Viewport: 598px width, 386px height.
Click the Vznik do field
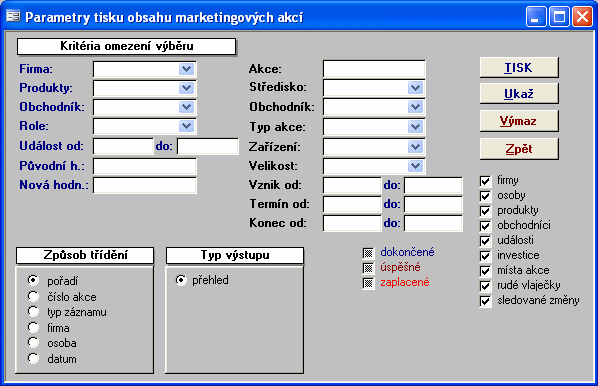[x=433, y=186]
